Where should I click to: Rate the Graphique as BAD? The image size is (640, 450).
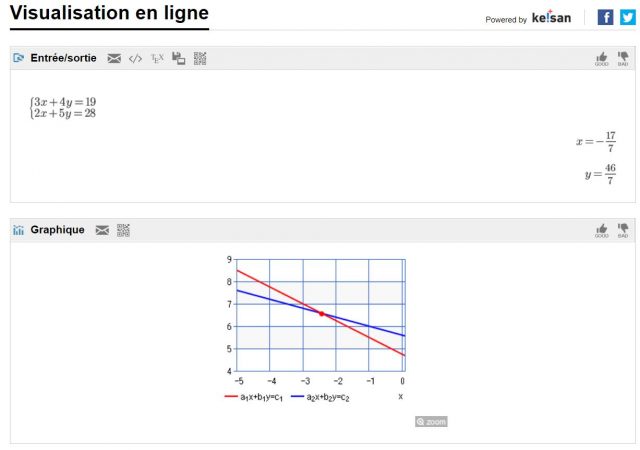pos(623,231)
